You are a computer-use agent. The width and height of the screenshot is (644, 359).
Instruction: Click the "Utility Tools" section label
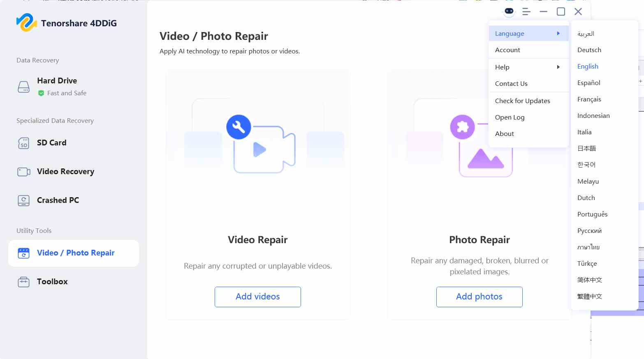[x=34, y=231]
